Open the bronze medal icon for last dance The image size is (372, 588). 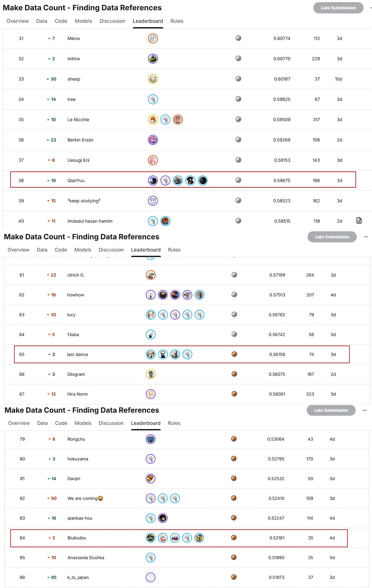click(x=234, y=354)
